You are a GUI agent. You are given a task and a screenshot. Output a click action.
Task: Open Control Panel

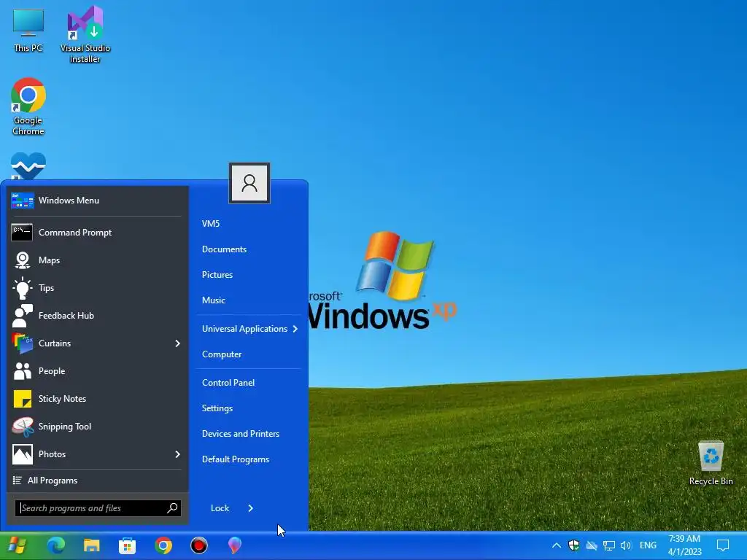[228, 382]
